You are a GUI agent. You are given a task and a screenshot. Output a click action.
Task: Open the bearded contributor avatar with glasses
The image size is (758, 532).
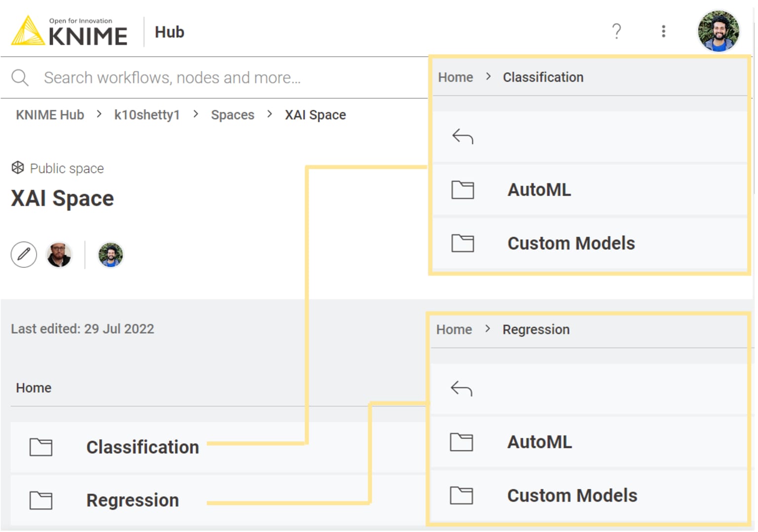pyautogui.click(x=59, y=254)
